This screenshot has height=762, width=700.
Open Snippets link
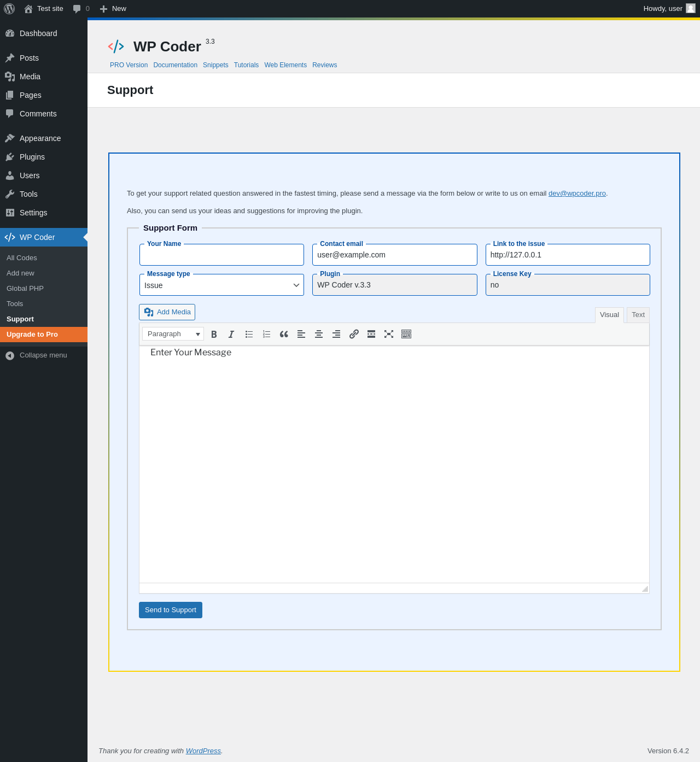[215, 65]
